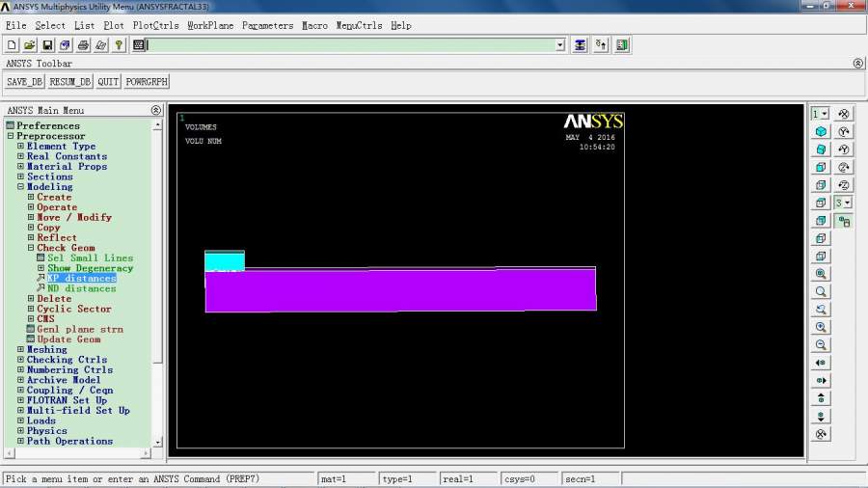Open the command input history dropdown
Image resolution: width=868 pixels, height=488 pixels.
point(560,45)
